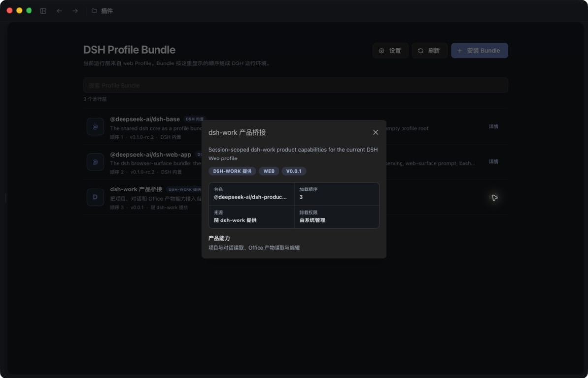This screenshot has width=588, height=378.
Task: Click the DSH Profile Bundle page heading
Action: (x=129, y=50)
